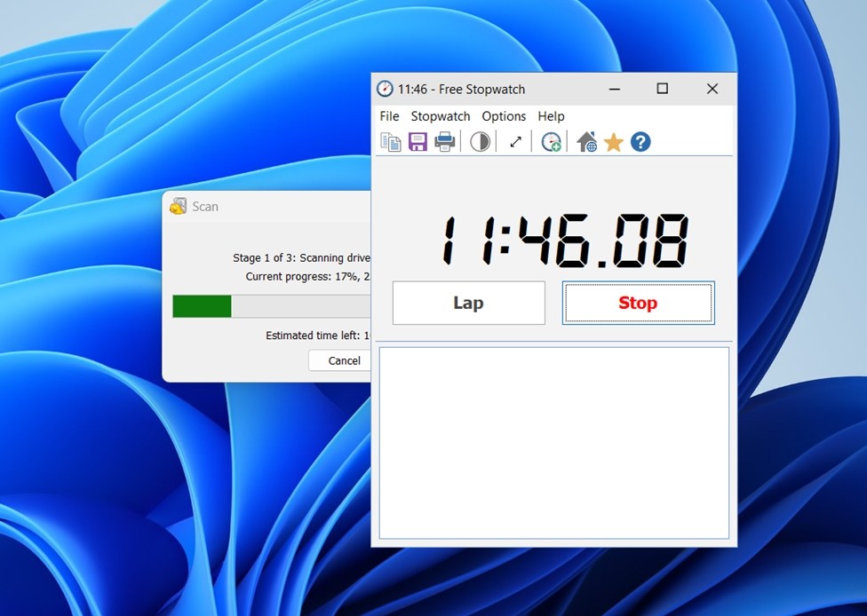Click the stopwatch app icon in title bar
The height and width of the screenshot is (616, 867).
click(385, 89)
